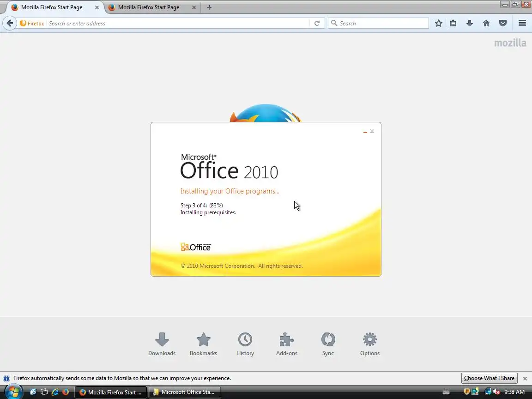532x399 pixels.
Task: Activate Mozilla Firefox Start taskbar button
Action: [111, 392]
